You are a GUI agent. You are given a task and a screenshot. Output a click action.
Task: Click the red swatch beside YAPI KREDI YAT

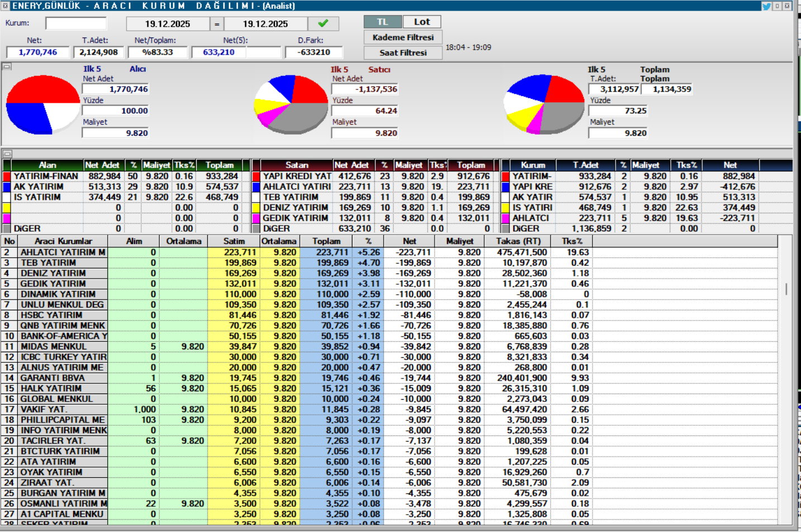click(256, 176)
